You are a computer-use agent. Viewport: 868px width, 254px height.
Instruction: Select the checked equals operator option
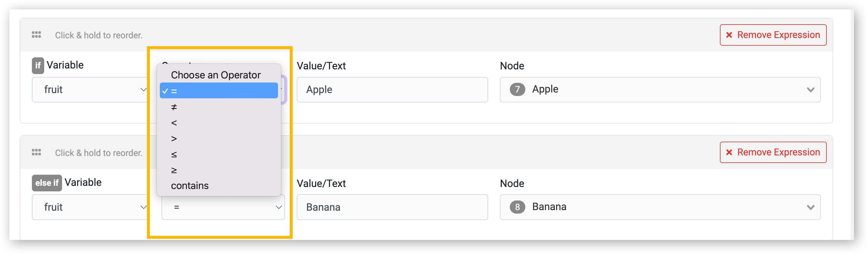point(219,91)
